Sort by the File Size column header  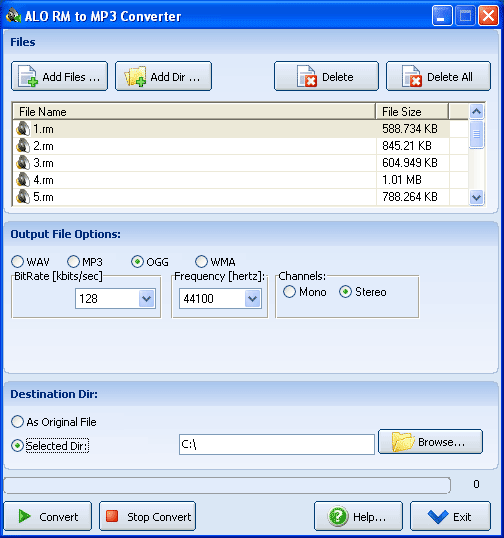coord(412,112)
